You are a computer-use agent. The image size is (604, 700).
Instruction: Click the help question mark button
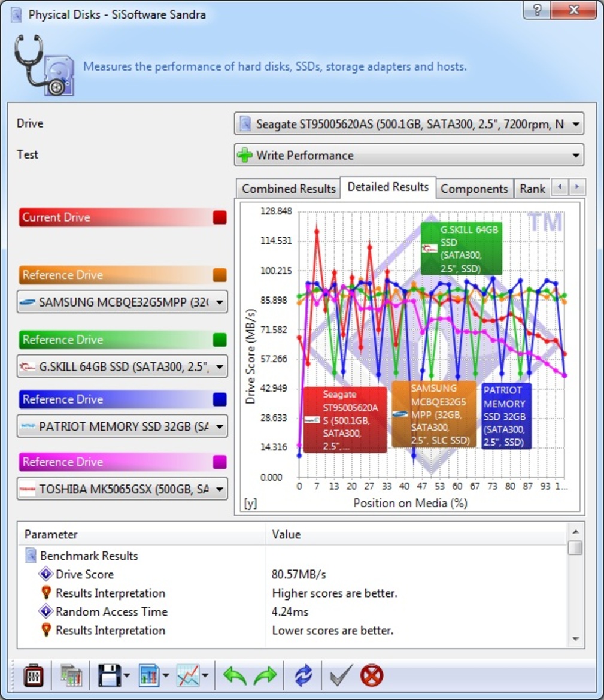point(537,10)
